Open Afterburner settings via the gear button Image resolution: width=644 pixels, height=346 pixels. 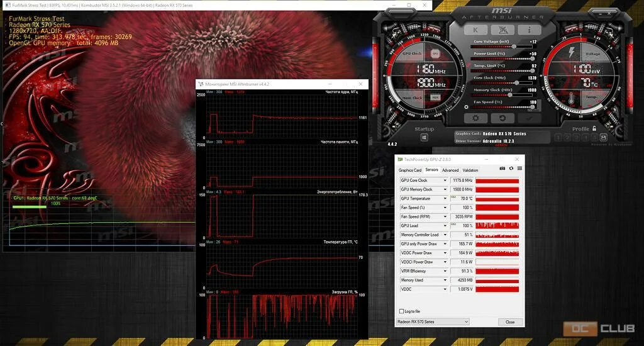pos(475,118)
